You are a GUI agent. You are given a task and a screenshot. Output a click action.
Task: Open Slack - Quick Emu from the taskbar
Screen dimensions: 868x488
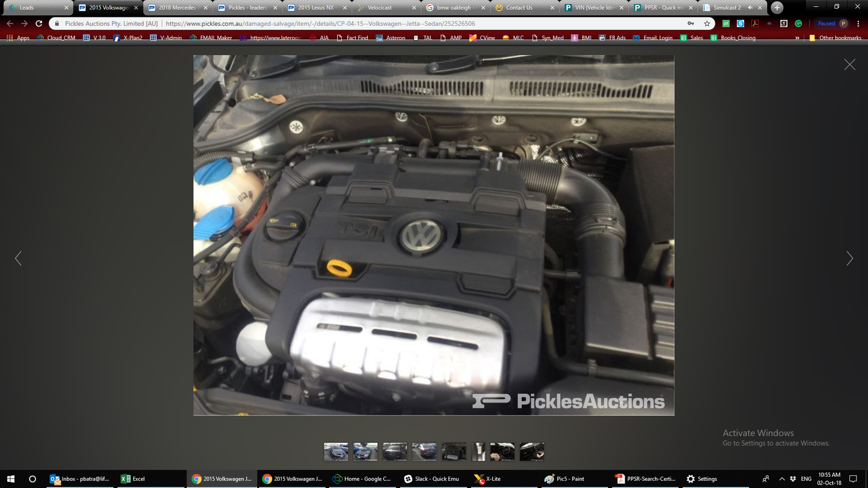tap(432, 478)
